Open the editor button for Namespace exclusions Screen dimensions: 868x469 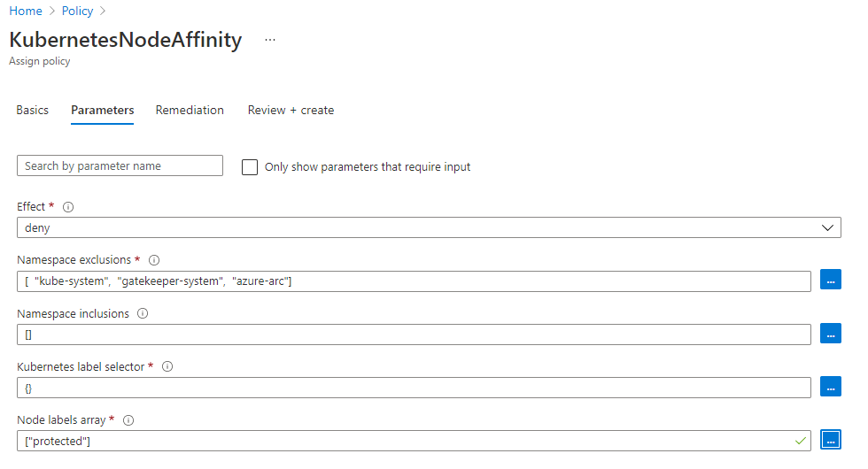pos(830,281)
